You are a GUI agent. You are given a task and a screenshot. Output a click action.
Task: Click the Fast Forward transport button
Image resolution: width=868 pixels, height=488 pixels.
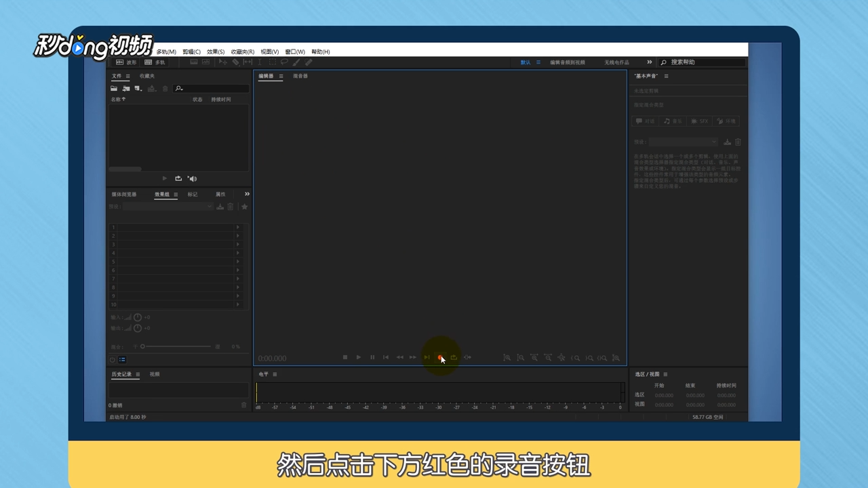413,357
